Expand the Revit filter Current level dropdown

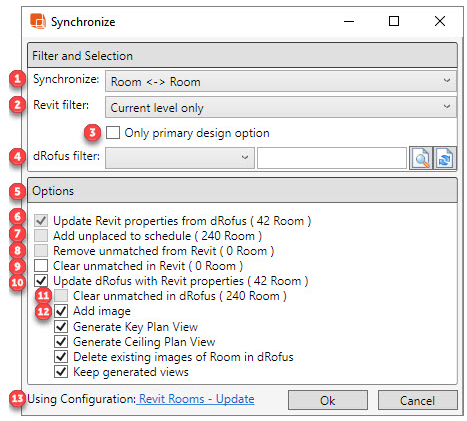tap(281, 107)
